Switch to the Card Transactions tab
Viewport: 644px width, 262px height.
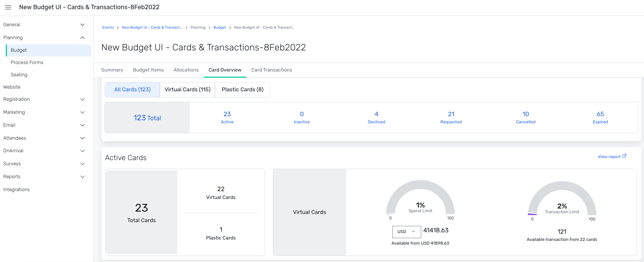coord(271,70)
